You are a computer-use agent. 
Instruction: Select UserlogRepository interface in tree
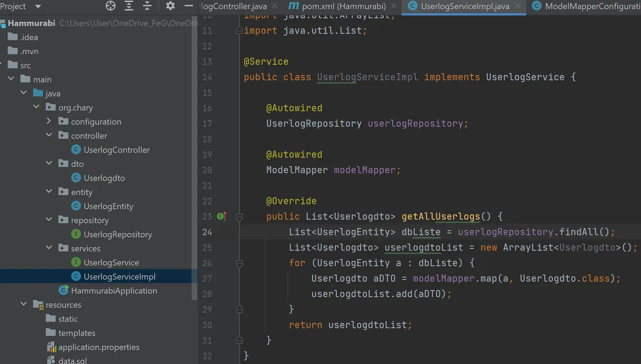pyautogui.click(x=118, y=234)
